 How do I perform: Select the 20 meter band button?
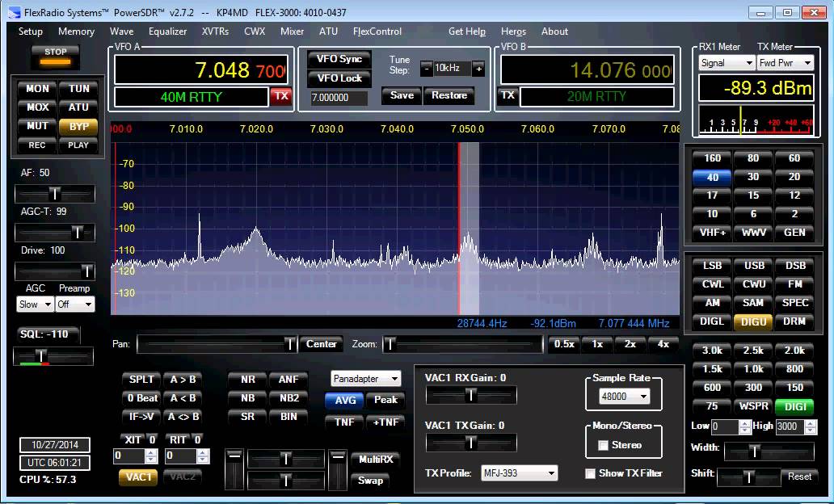794,177
